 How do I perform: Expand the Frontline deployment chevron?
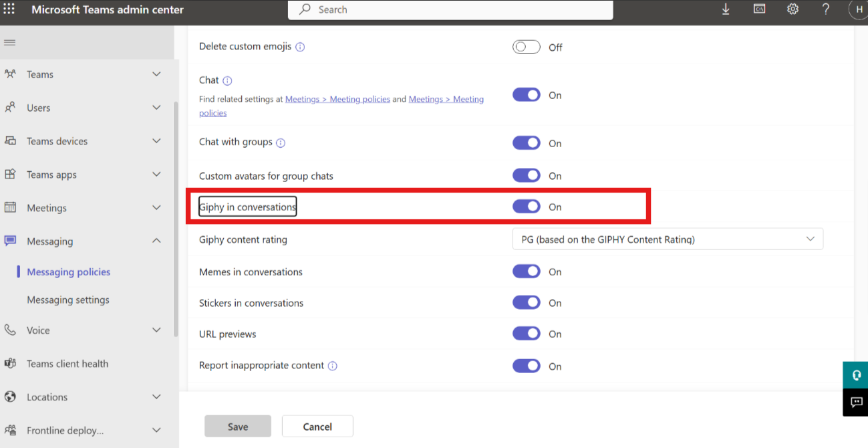point(156,431)
